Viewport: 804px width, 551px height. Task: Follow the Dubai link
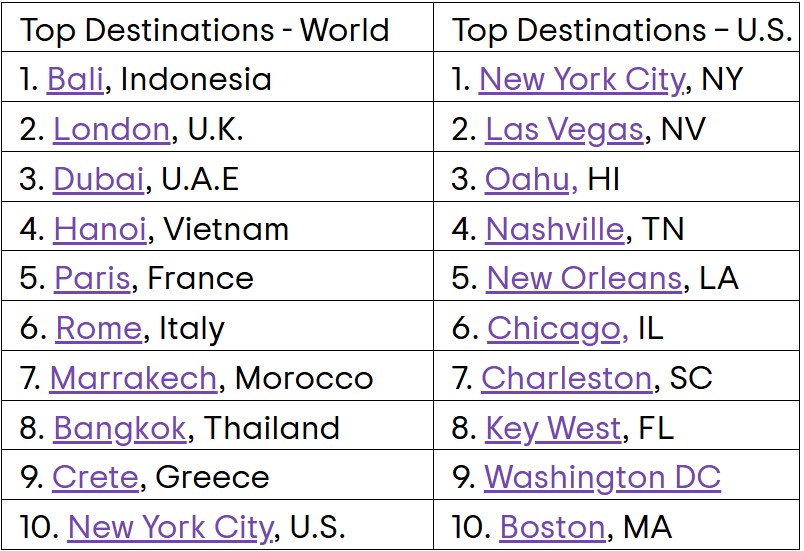[99, 180]
